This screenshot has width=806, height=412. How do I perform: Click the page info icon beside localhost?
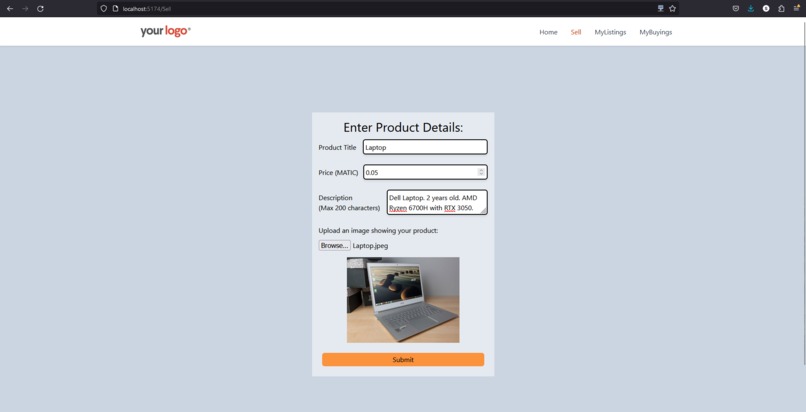point(116,9)
